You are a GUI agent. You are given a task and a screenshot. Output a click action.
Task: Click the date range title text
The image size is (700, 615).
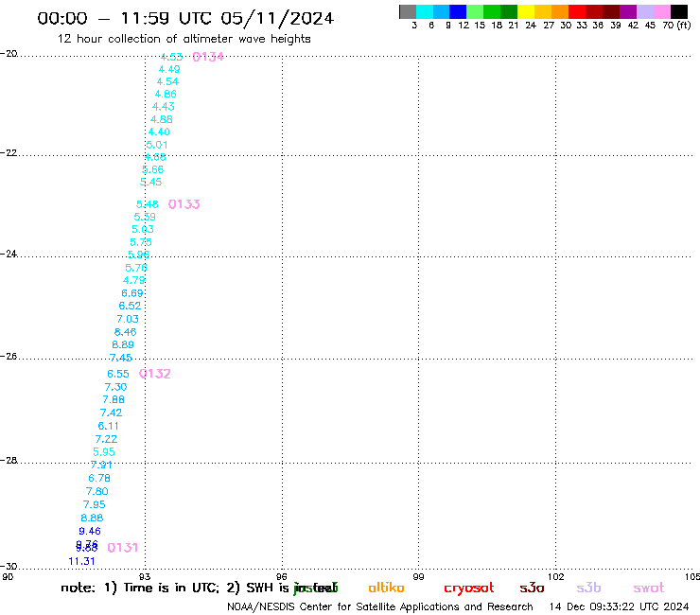tap(185, 18)
